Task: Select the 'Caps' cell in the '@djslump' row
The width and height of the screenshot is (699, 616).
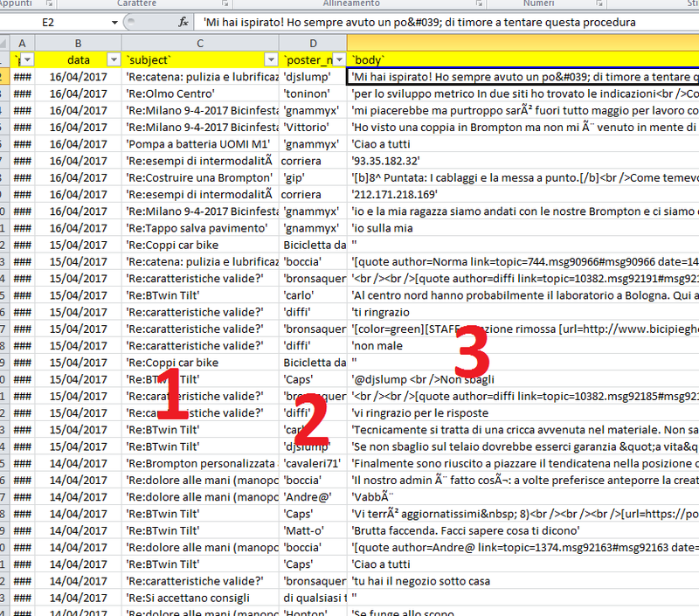Action: (313, 379)
